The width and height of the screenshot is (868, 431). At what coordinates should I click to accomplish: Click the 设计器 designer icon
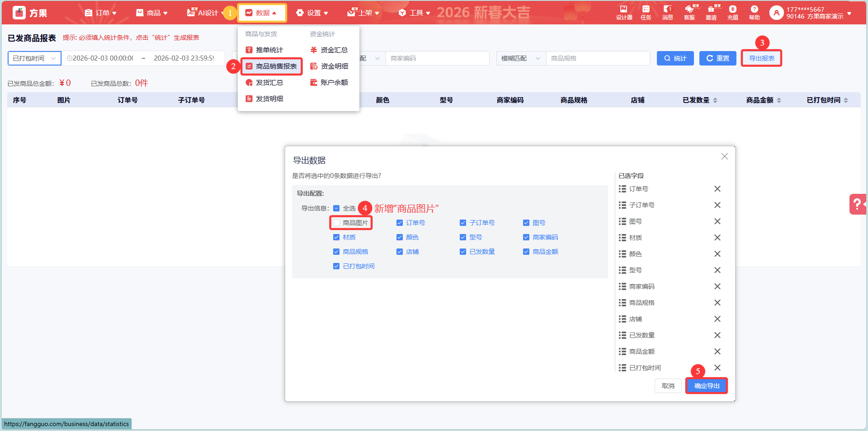624,13
